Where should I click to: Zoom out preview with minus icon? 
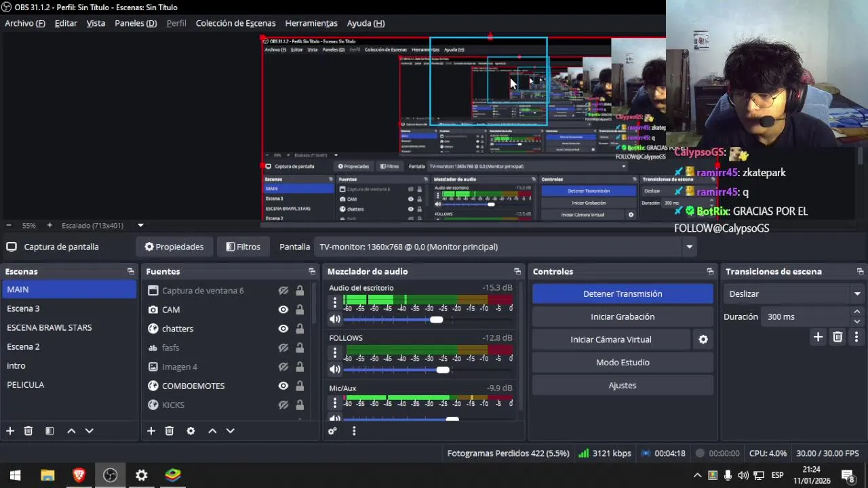click(9, 225)
